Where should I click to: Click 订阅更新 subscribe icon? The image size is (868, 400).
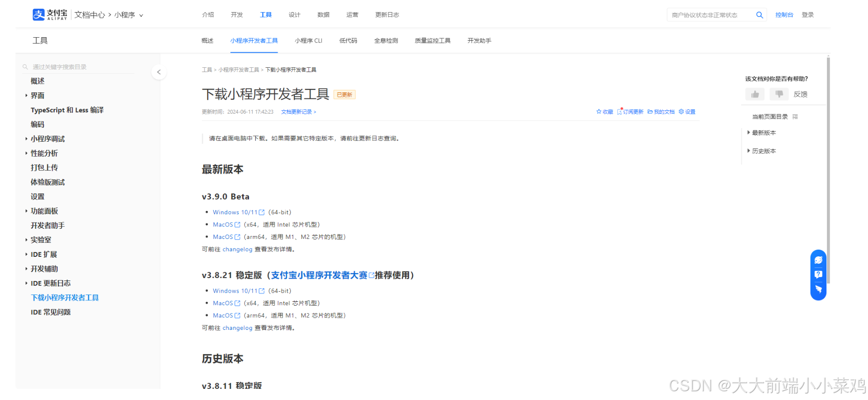619,112
